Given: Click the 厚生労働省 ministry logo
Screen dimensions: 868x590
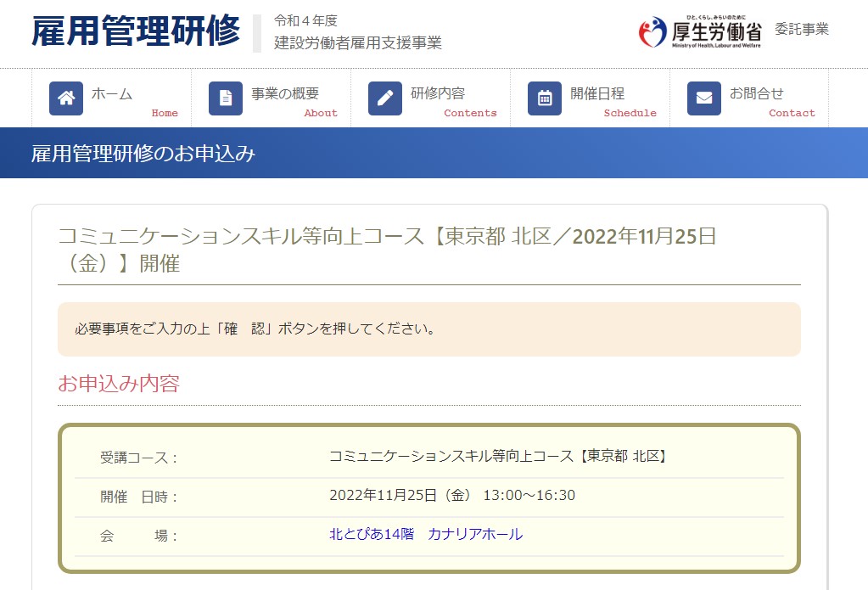Looking at the screenshot, I should pos(700,32).
